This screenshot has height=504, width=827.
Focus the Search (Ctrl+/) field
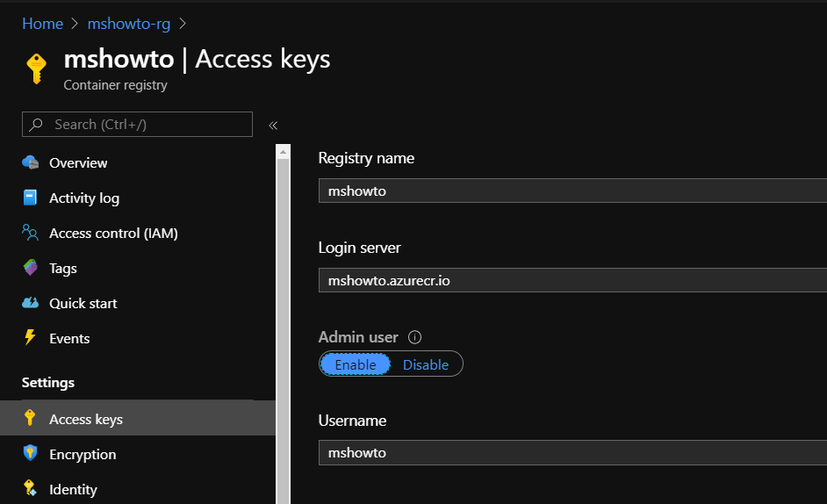pyautogui.click(x=137, y=124)
